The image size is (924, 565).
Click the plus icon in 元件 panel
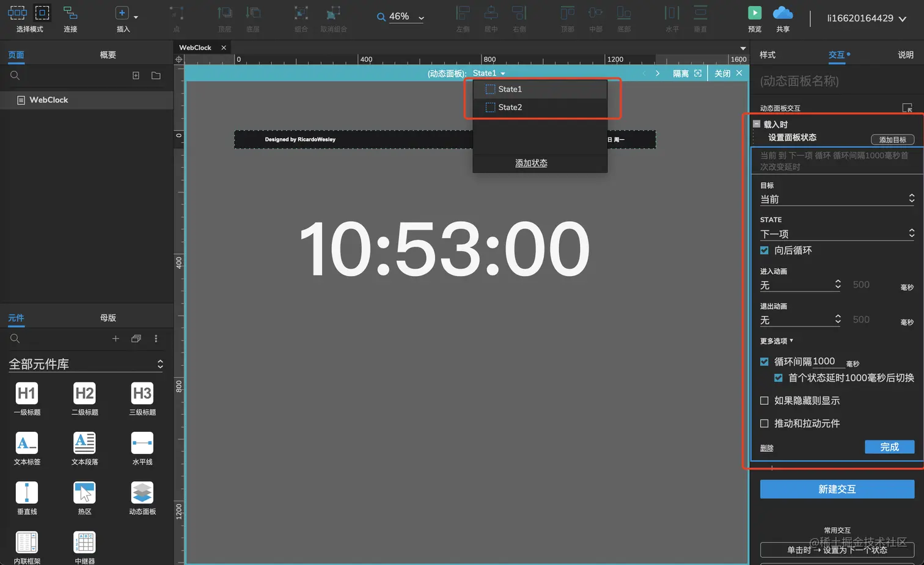tap(116, 338)
